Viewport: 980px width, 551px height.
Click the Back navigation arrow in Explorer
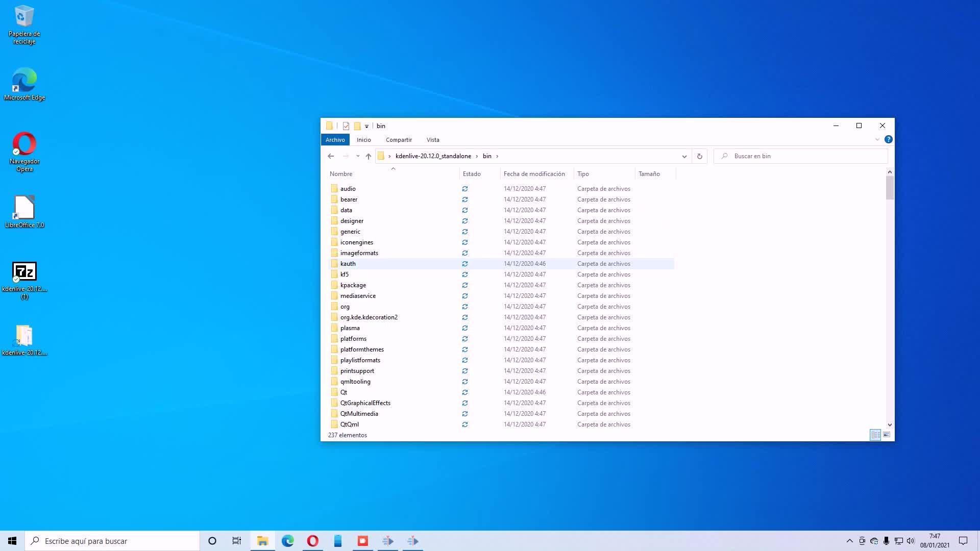click(x=331, y=156)
